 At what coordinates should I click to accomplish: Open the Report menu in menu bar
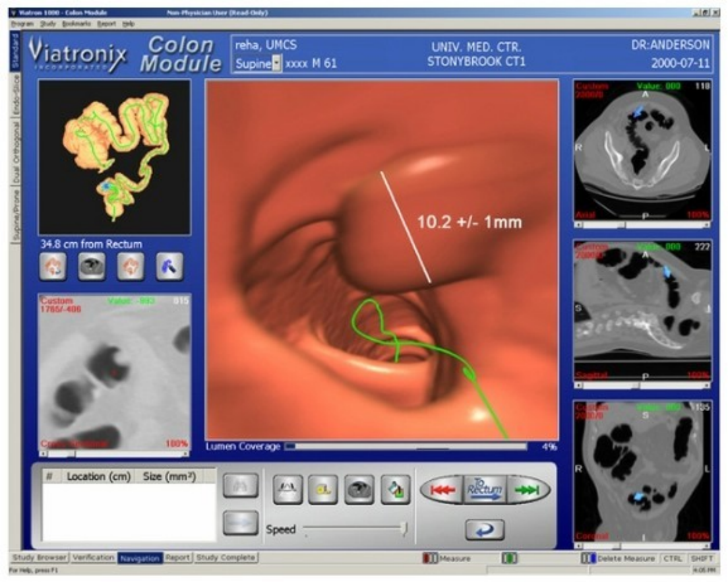point(106,24)
